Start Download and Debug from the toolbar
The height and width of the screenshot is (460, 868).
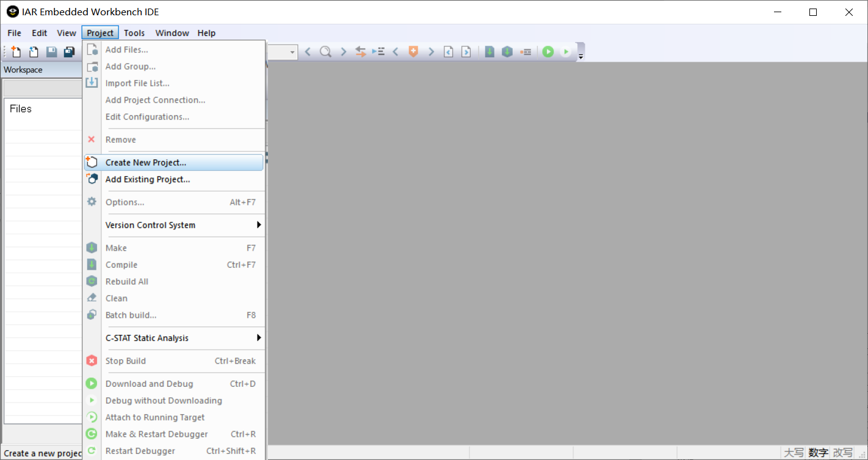(548, 51)
